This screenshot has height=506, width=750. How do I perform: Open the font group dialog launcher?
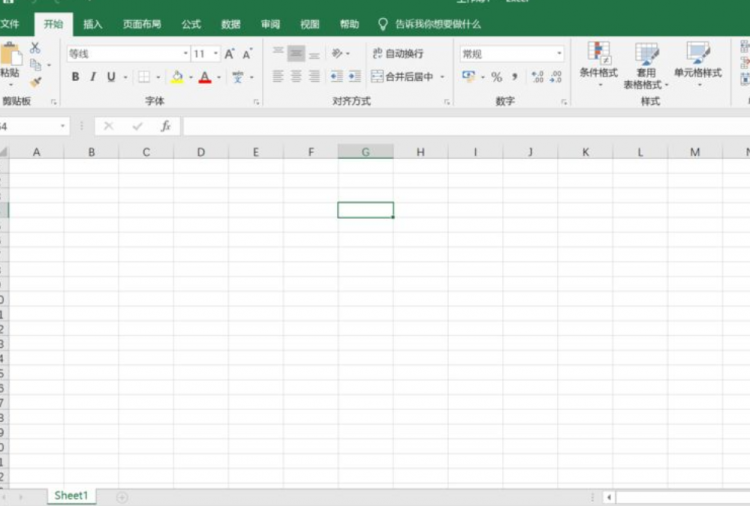(256, 102)
